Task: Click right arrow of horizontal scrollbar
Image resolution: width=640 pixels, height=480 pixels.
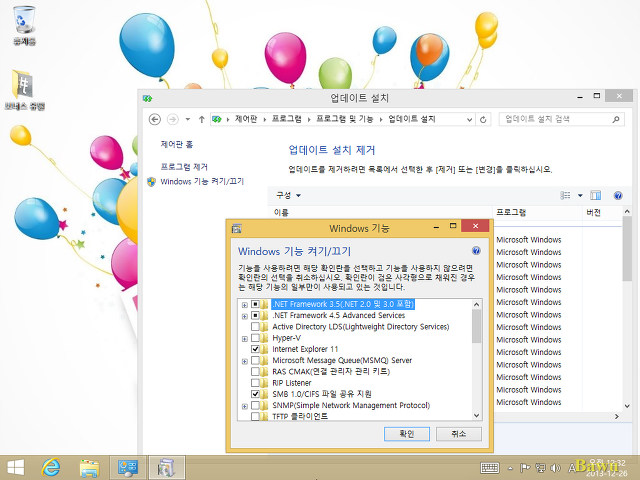Action: click(617, 416)
